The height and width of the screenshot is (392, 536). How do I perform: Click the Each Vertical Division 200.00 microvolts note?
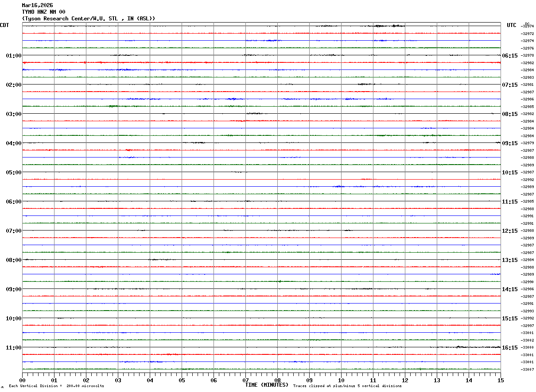(x=56, y=386)
